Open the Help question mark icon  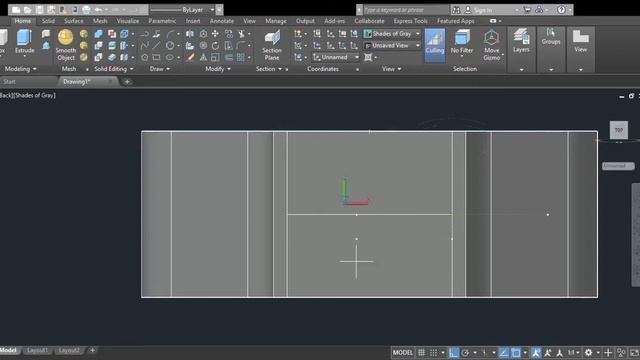pos(561,9)
